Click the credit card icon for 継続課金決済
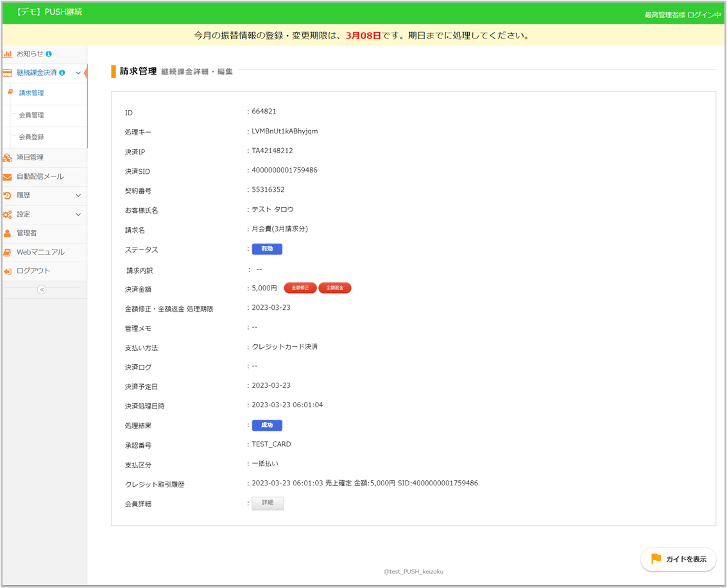Viewport: 727px width, 588px height. click(x=8, y=73)
